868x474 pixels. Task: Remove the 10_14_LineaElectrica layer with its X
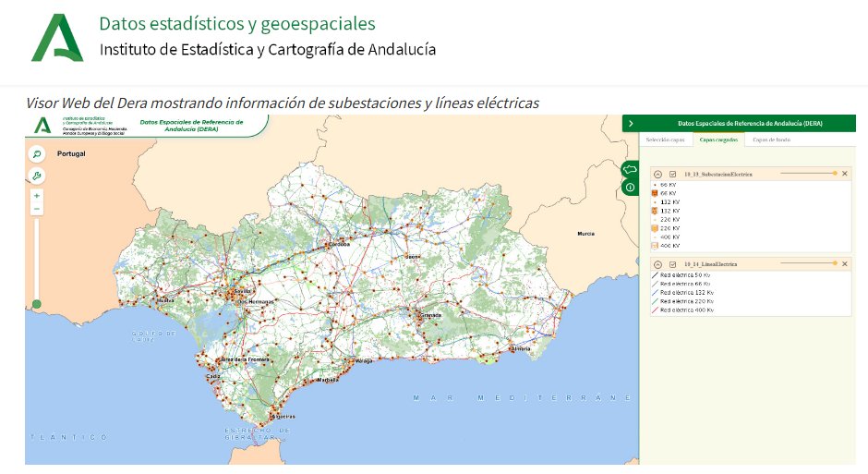click(845, 263)
